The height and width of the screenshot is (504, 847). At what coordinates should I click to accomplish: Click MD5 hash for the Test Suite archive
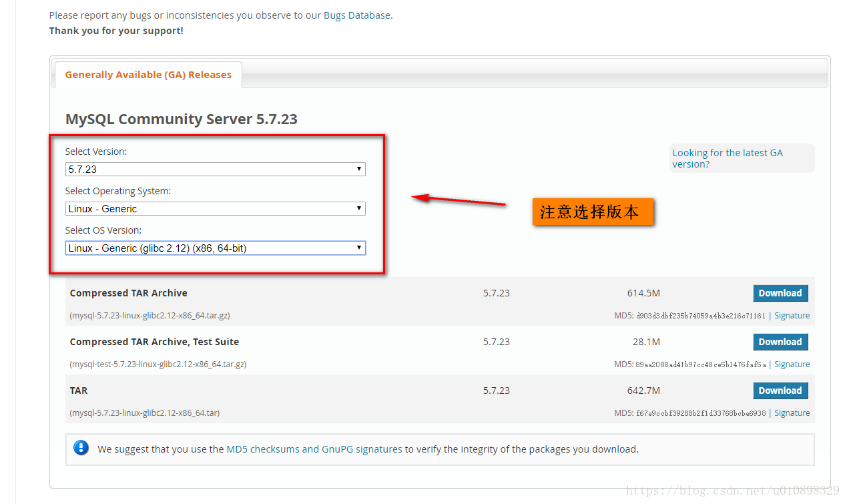point(701,364)
